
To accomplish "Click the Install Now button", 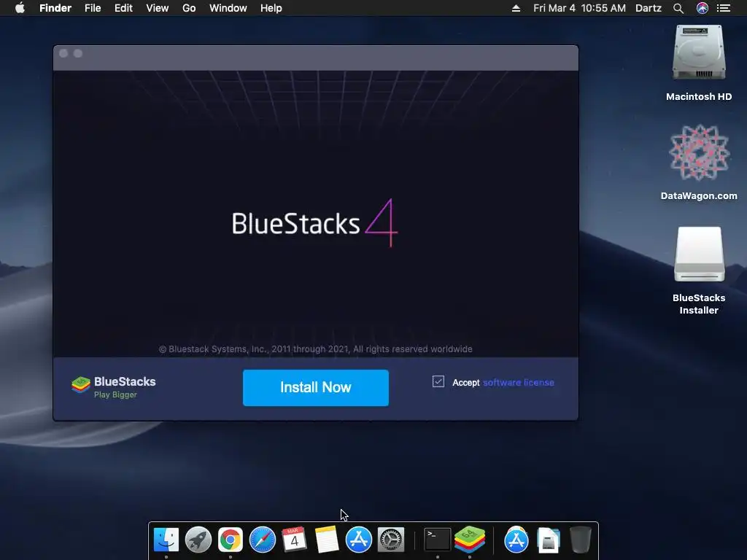I will click(315, 388).
